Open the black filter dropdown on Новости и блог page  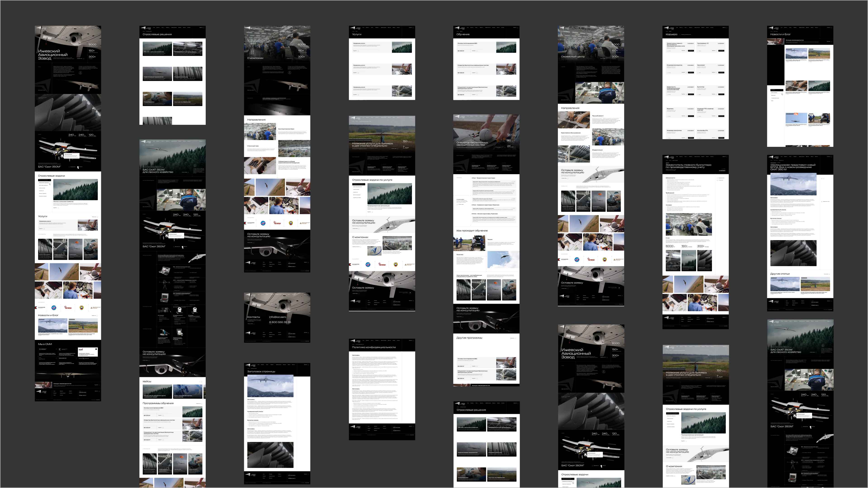pos(777,90)
